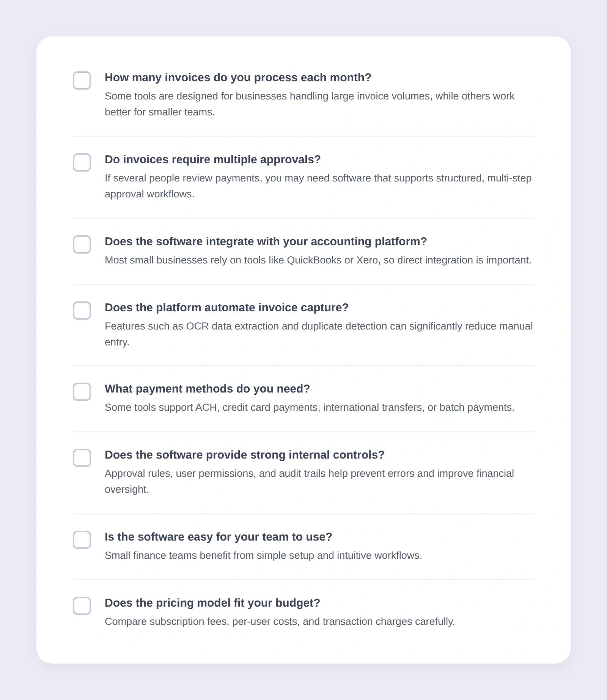Select the question about monthly invoice processing
This screenshot has height=700, width=607.
[x=238, y=77]
